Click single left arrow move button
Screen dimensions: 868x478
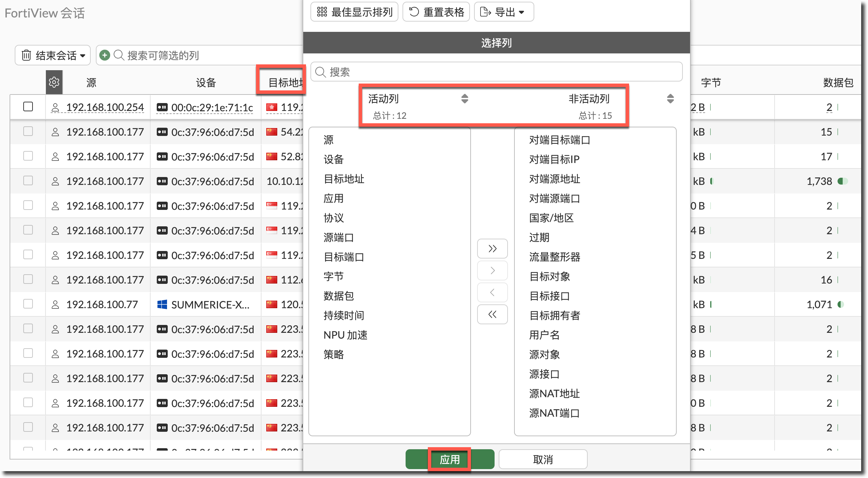(492, 292)
